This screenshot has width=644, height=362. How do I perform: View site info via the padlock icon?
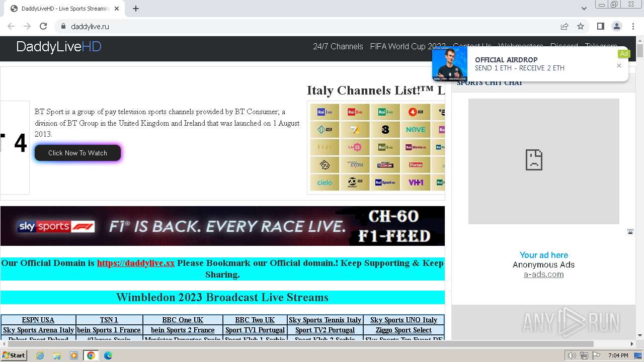(x=63, y=26)
